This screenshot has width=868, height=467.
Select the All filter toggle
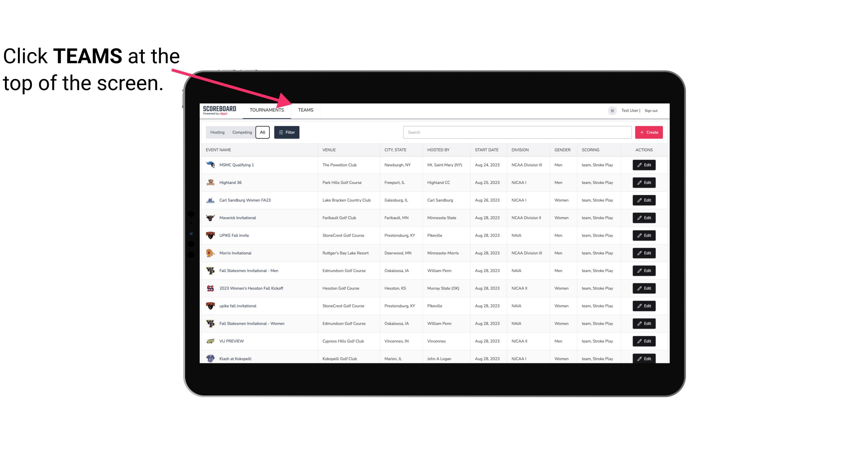[x=262, y=132]
